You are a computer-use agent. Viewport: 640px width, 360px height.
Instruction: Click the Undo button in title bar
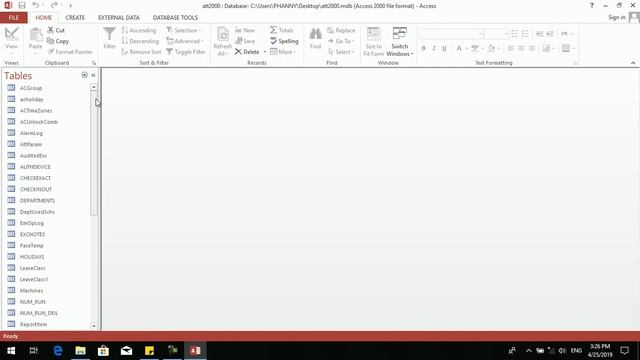[x=36, y=5]
